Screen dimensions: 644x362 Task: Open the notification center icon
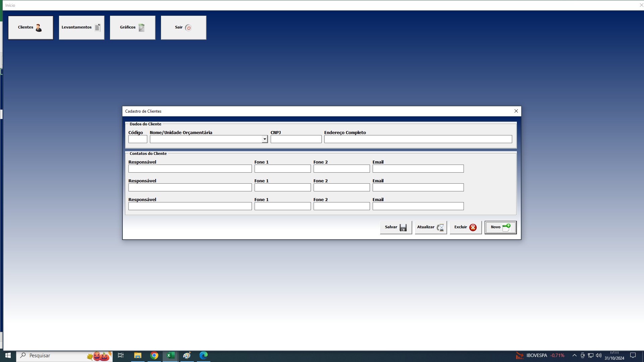coord(633,355)
